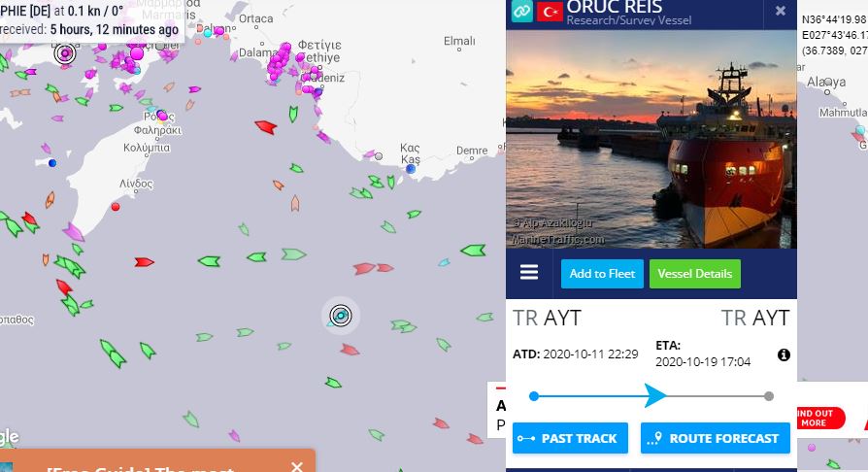Click the ORUC REIS vessel photo

pos(651,139)
